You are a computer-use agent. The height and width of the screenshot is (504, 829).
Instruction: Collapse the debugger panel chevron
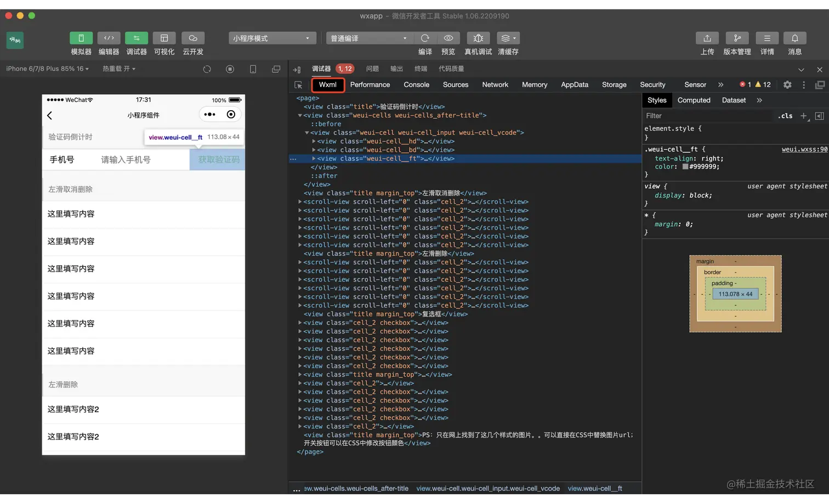point(801,70)
